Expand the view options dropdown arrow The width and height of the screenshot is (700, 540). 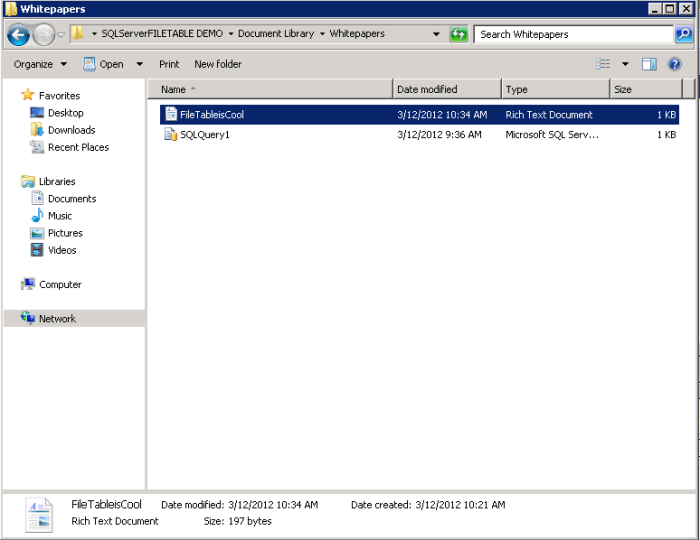click(625, 64)
